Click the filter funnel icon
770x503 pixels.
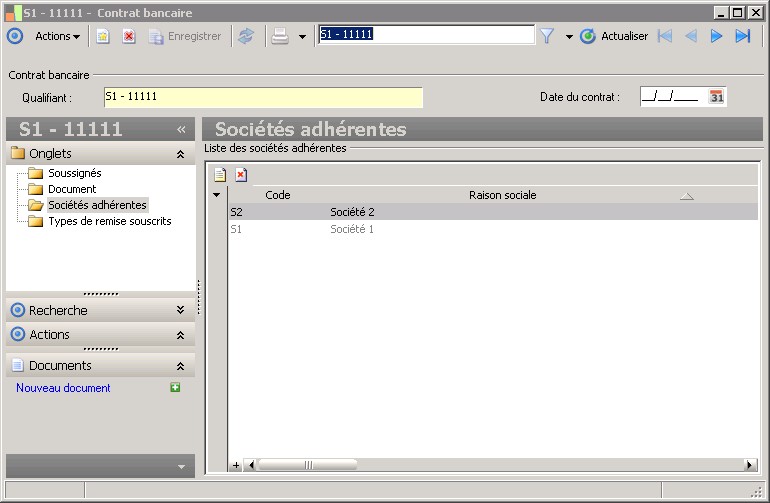[547, 36]
